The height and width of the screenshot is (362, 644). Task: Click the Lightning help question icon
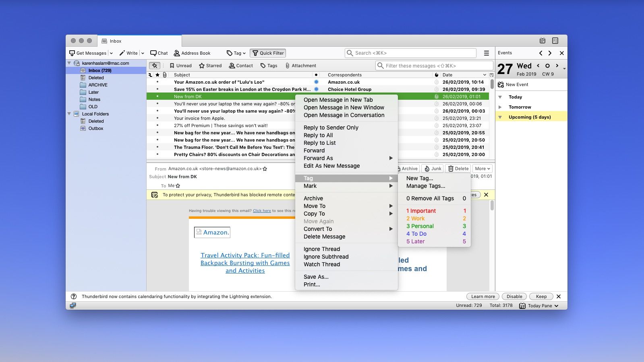click(74, 296)
